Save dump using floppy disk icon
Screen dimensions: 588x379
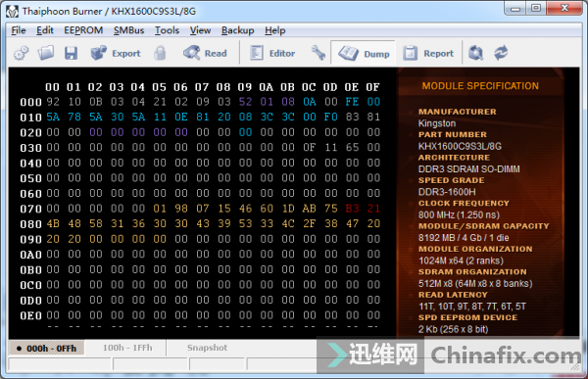coord(71,53)
